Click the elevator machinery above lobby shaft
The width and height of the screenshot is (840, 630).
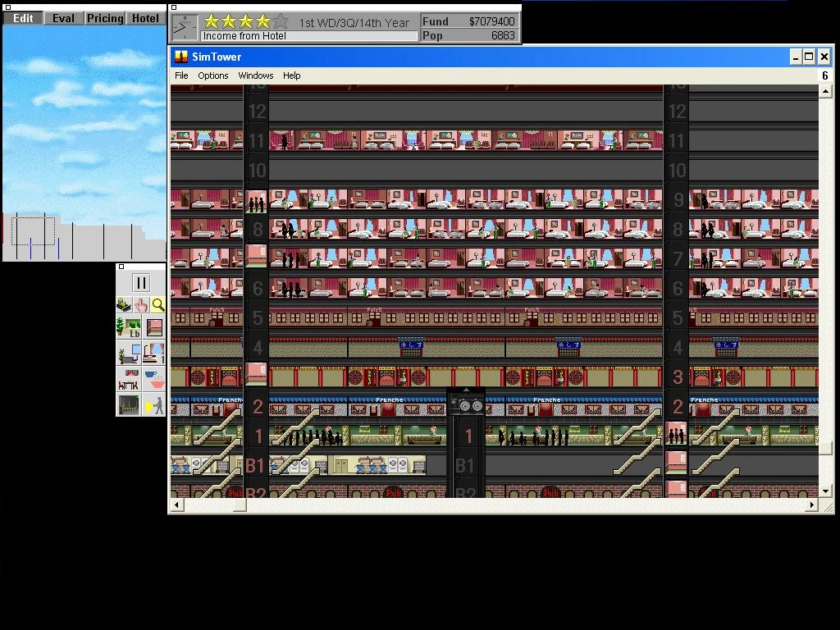pos(466,404)
